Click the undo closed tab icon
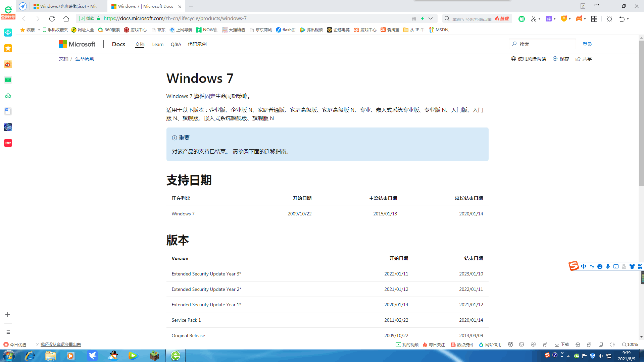644x362 pixels. [x=622, y=19]
